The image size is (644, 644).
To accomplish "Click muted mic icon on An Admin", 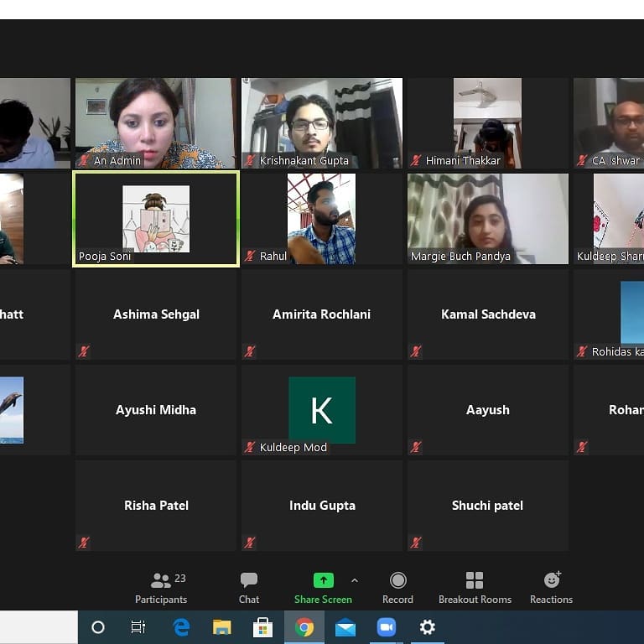I will [x=84, y=160].
